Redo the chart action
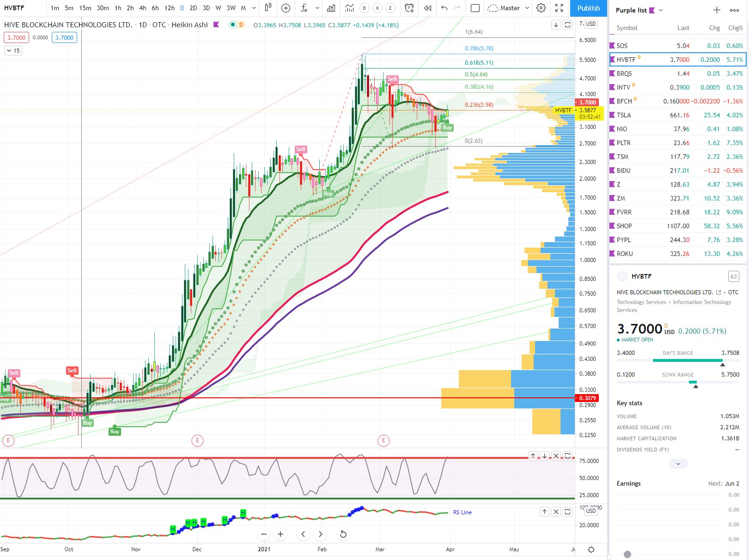This screenshot has width=749, height=560. 457,8
